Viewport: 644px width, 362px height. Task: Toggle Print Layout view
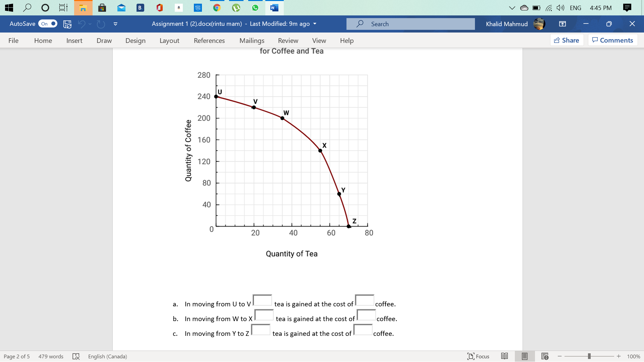click(525, 356)
